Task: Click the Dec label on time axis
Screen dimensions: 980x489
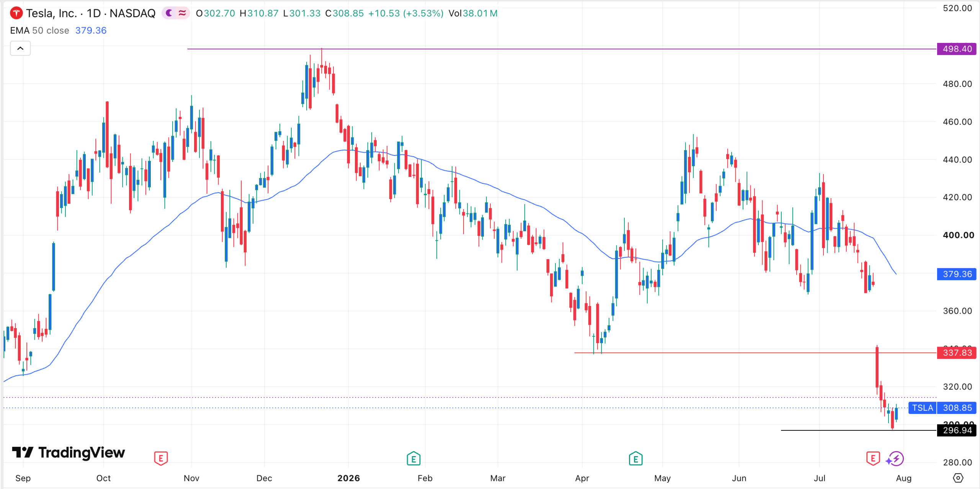Action: pyautogui.click(x=264, y=478)
